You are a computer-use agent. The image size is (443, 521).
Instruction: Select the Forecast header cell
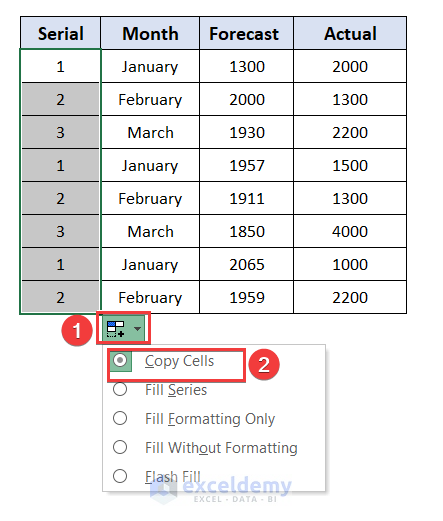point(246,33)
